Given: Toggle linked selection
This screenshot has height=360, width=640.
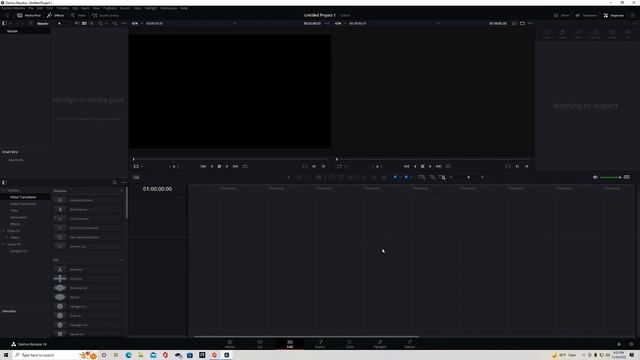Looking at the screenshot, I should (374, 177).
